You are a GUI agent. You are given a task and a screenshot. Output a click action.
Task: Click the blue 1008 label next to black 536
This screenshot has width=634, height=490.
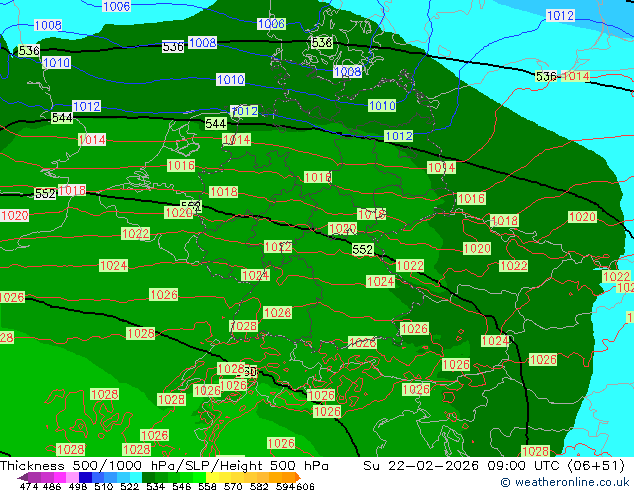click(203, 42)
